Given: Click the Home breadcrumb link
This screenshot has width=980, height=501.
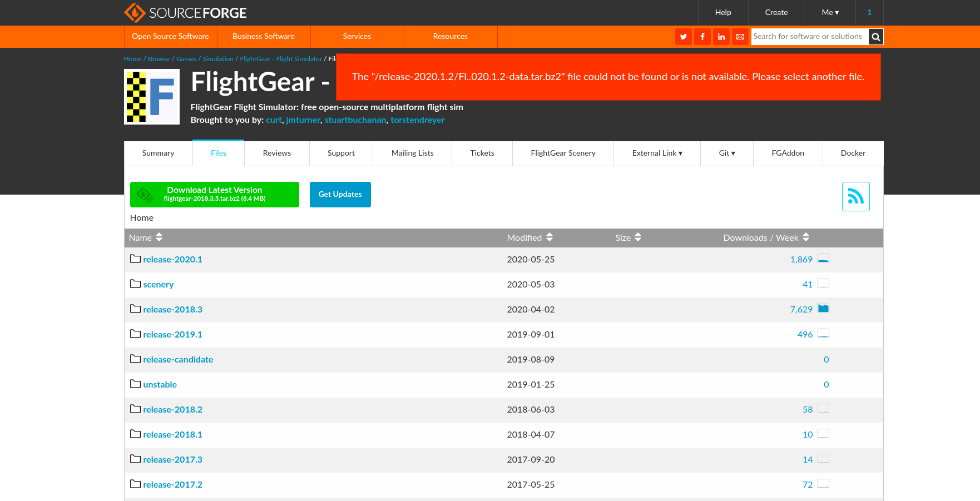Looking at the screenshot, I should [132, 59].
